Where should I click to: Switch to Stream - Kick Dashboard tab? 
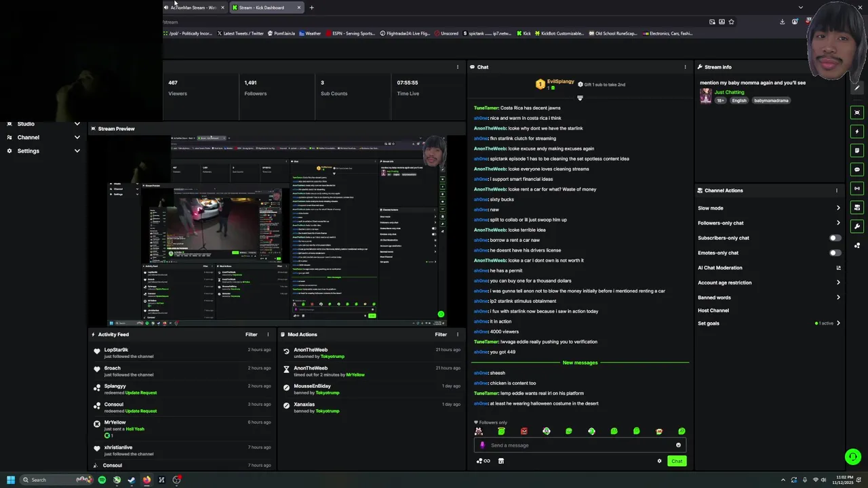(x=266, y=7)
